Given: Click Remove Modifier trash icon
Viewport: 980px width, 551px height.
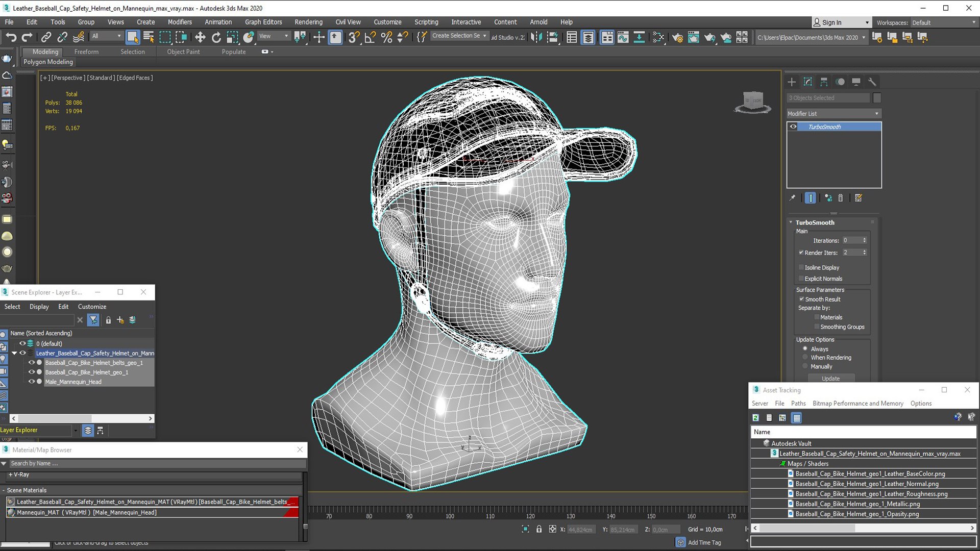Looking at the screenshot, I should tap(841, 198).
